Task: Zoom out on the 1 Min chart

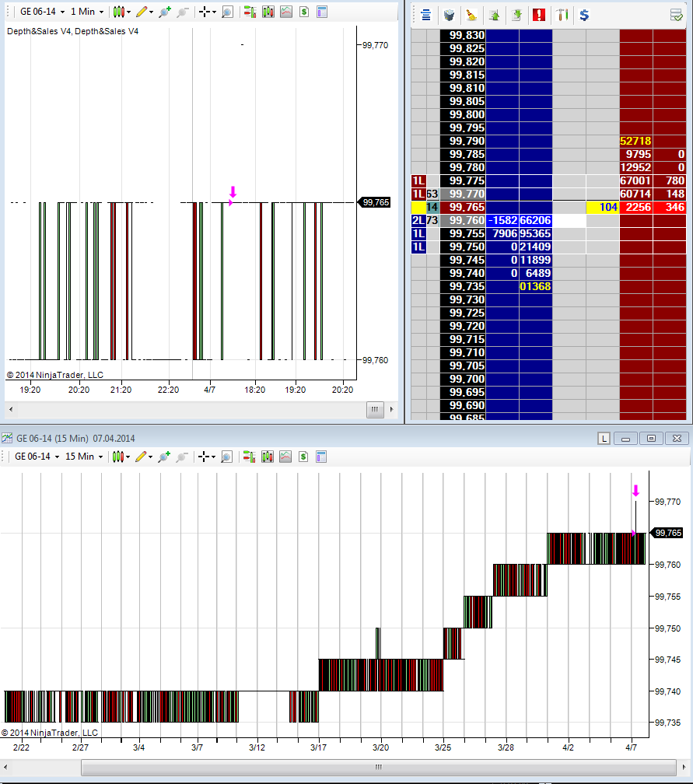Action: pos(183,12)
